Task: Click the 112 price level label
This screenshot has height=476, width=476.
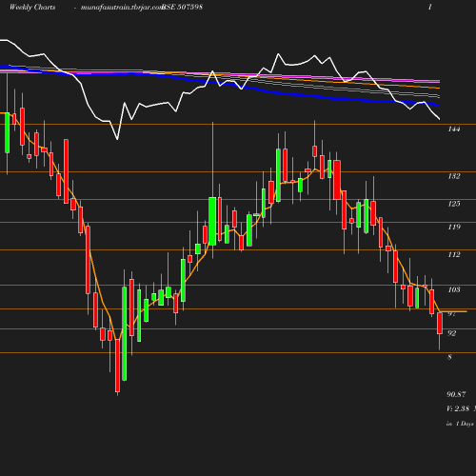Action: pyautogui.click(x=454, y=254)
